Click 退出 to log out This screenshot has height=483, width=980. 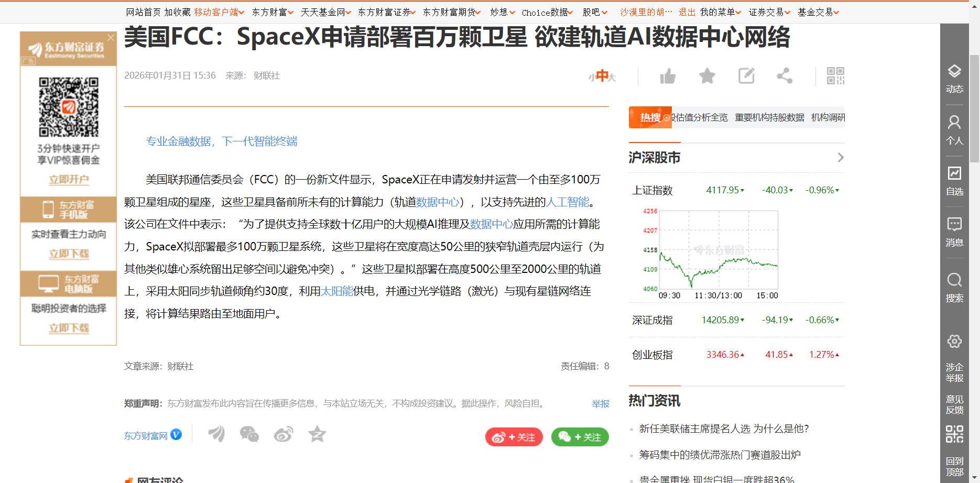click(687, 12)
